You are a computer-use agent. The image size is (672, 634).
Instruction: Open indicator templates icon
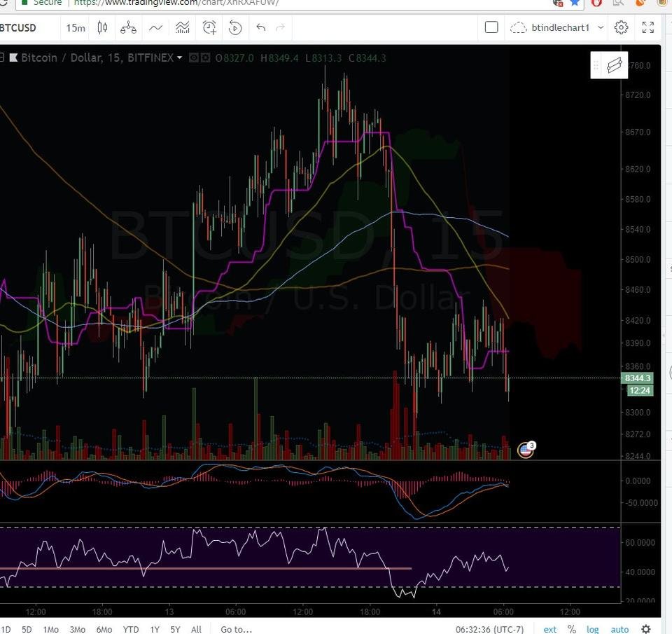pos(183,28)
